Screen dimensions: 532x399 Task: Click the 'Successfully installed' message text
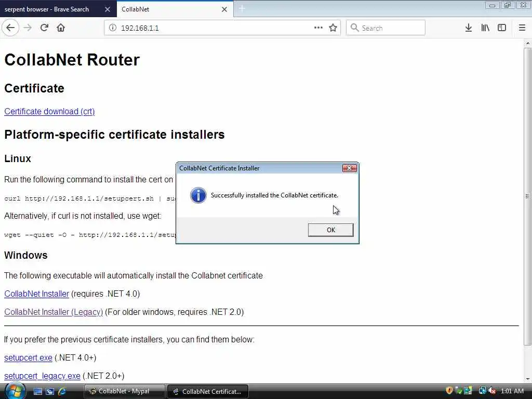click(274, 195)
